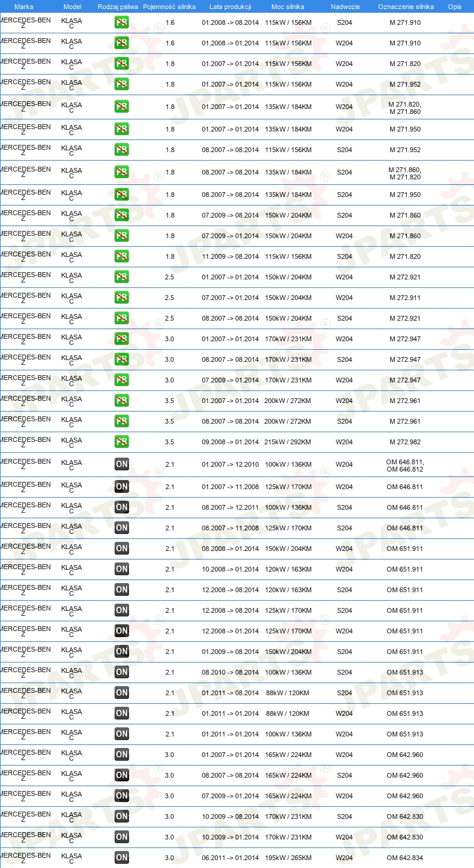Click PB icon in the W204 M 271.950 row
474x868 pixels.
[x=122, y=129]
